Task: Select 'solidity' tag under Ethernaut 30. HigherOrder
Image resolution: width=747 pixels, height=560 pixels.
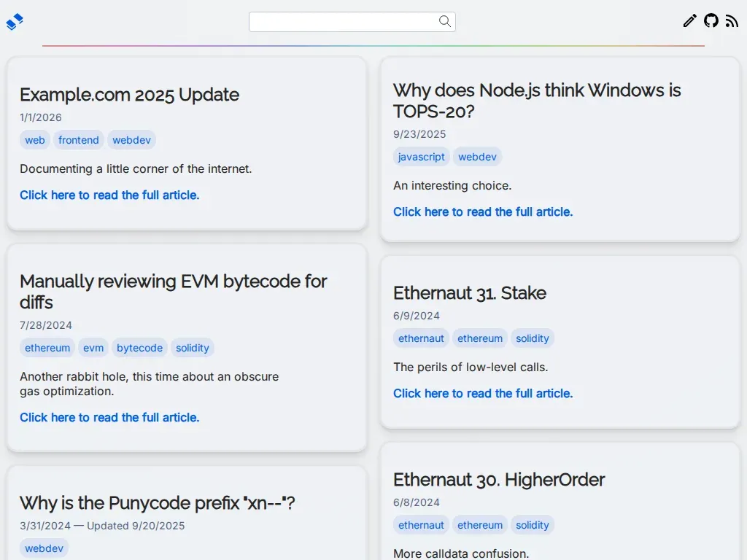Action: [x=532, y=525]
